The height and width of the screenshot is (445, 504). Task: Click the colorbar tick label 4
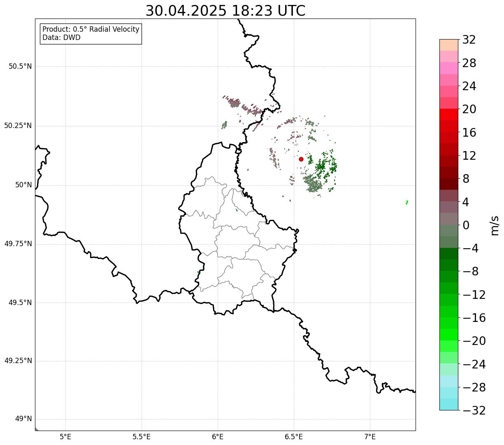pyautogui.click(x=466, y=202)
